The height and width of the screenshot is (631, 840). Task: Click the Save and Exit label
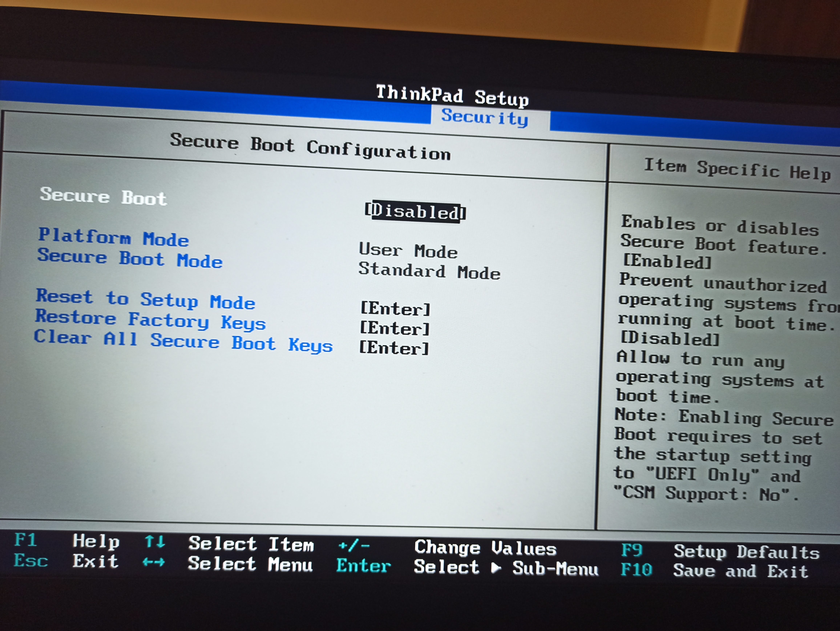(x=740, y=571)
